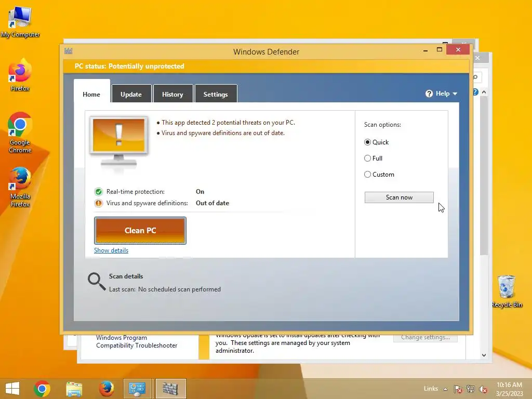Viewport: 532px width, 399px height.
Task: Click the orange definitions warning icon
Action: [98, 203]
